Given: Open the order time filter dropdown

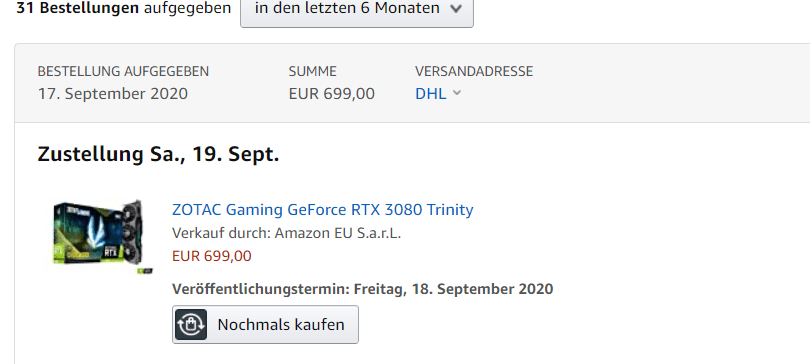Looking at the screenshot, I should click(357, 10).
